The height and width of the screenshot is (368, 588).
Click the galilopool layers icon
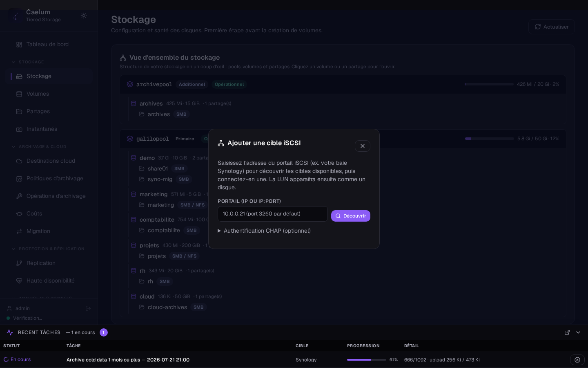click(130, 139)
